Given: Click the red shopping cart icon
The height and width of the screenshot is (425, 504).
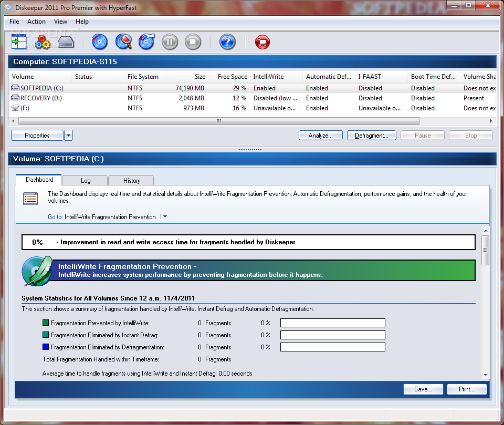Looking at the screenshot, I should coord(262,42).
